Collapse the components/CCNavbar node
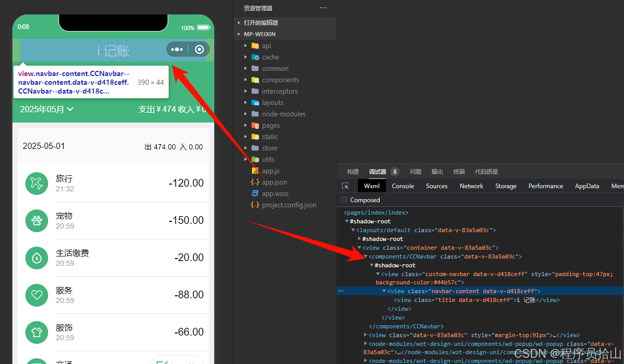 tap(366, 256)
